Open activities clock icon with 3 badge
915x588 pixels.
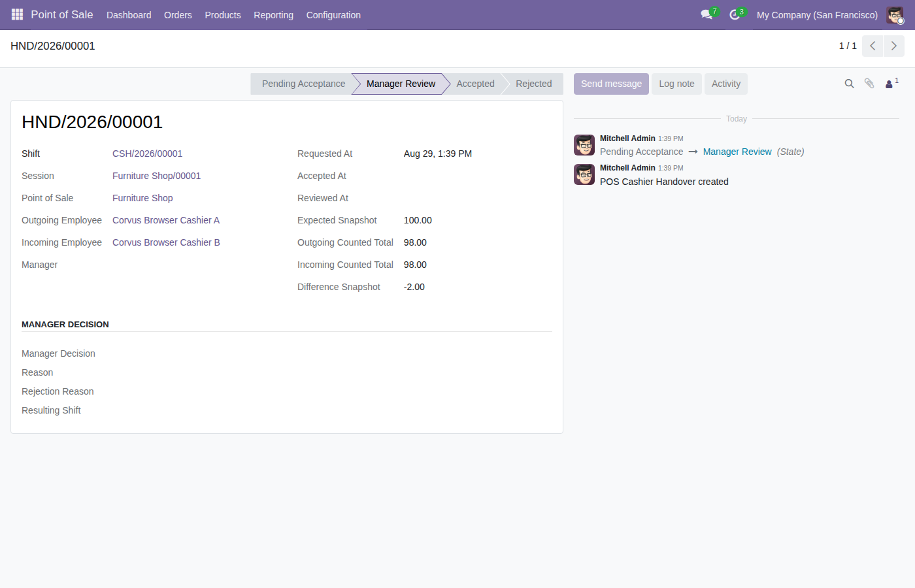pos(737,14)
